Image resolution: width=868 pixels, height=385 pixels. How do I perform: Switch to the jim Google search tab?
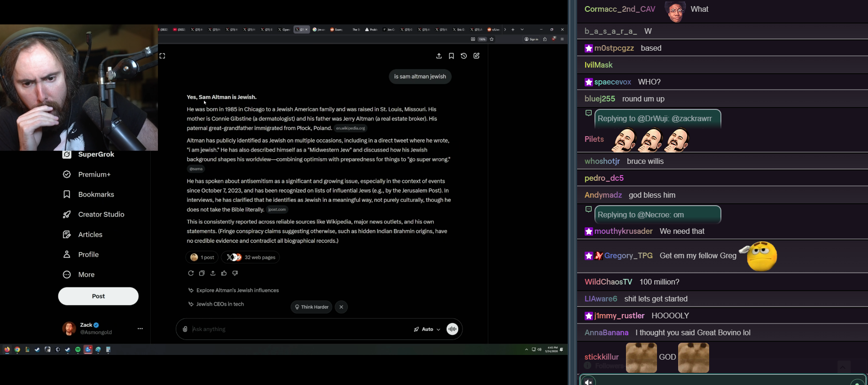click(319, 30)
